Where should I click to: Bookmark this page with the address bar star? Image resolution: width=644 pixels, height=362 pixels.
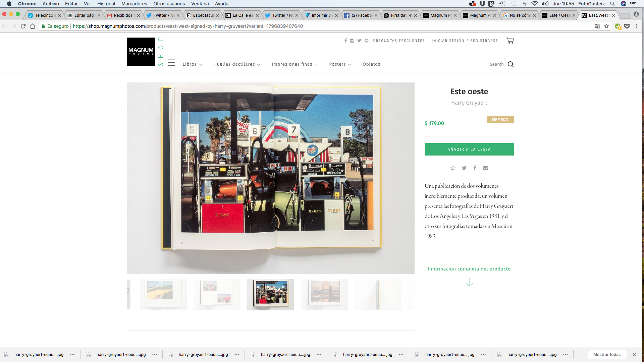coord(606,26)
